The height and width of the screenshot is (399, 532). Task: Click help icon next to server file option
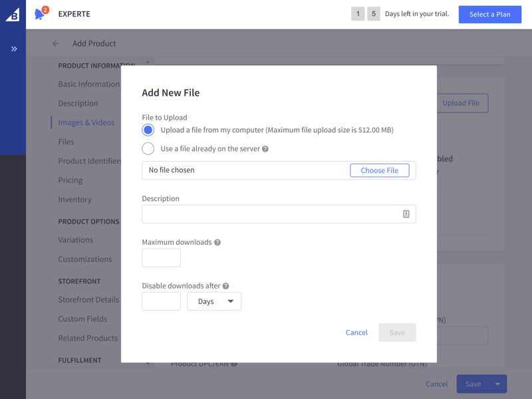tap(265, 149)
